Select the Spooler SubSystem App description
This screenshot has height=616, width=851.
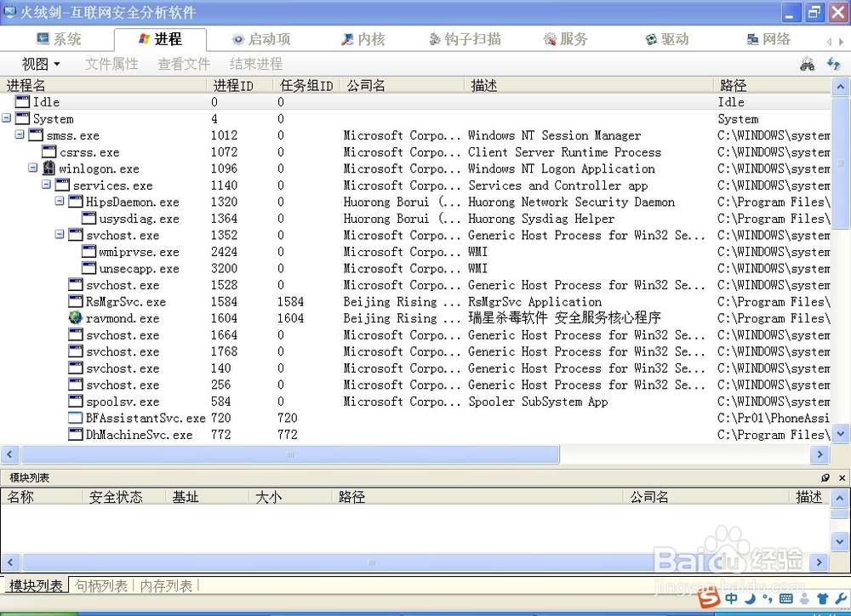538,402
